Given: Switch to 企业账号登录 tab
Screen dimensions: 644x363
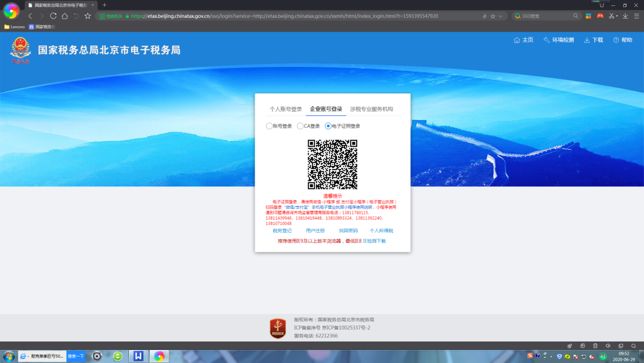Looking at the screenshot, I should pyautogui.click(x=326, y=109).
